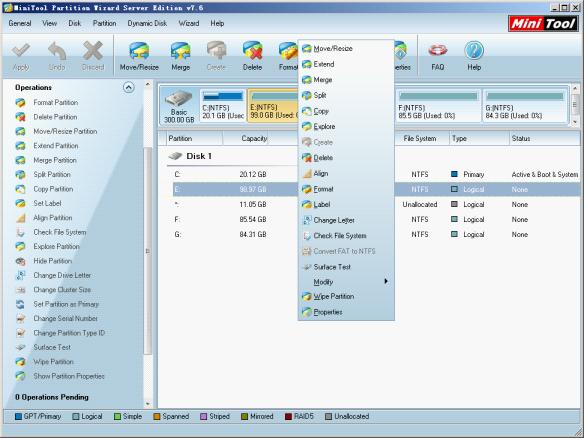The width and height of the screenshot is (585, 439).
Task: Click the File System column header
Action: 420,139
